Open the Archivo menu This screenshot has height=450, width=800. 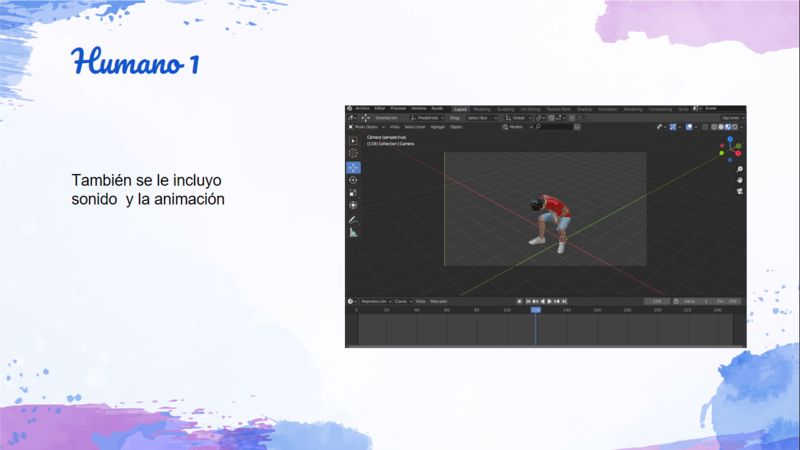(362, 109)
